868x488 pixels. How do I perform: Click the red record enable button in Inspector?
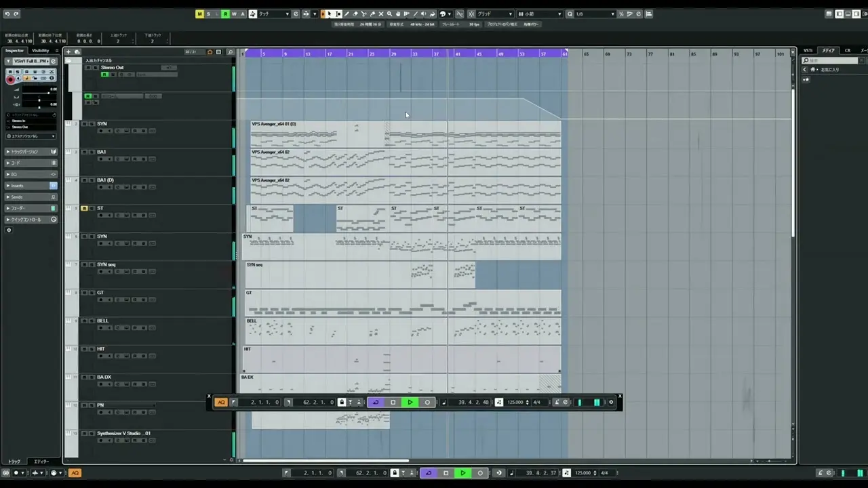(x=10, y=79)
